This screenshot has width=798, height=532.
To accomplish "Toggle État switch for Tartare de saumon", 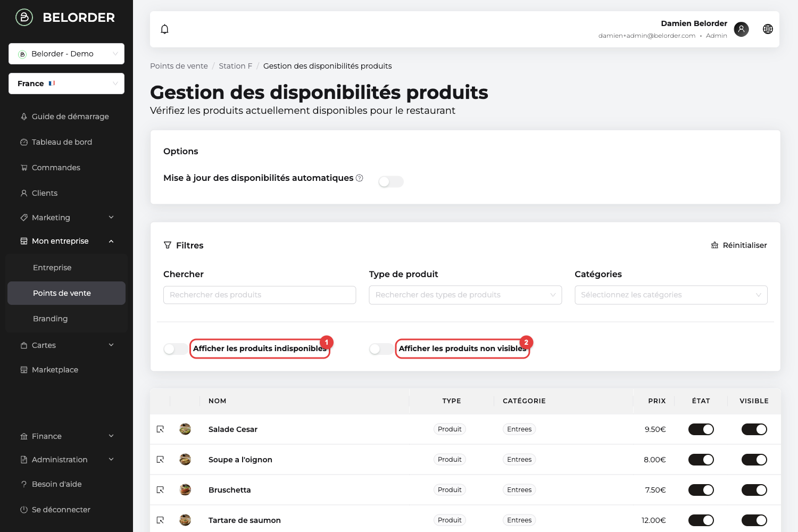I will tap(701, 520).
